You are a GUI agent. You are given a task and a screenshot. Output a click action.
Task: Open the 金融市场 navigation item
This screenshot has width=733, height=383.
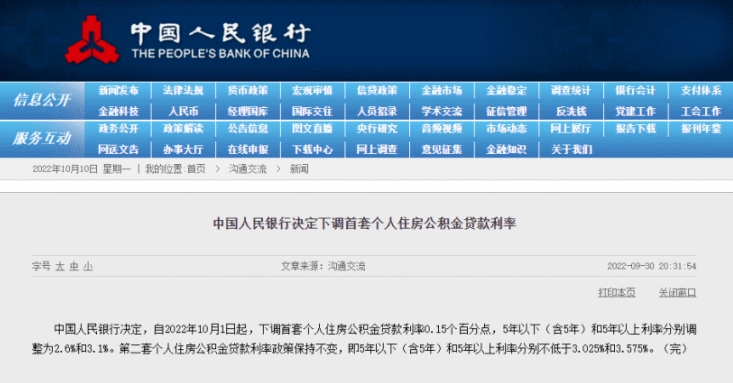[442, 91]
